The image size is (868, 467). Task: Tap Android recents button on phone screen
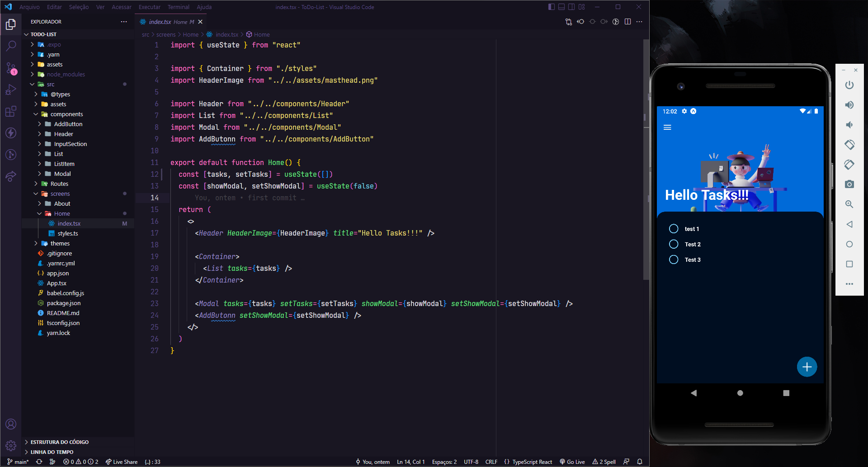(786, 393)
